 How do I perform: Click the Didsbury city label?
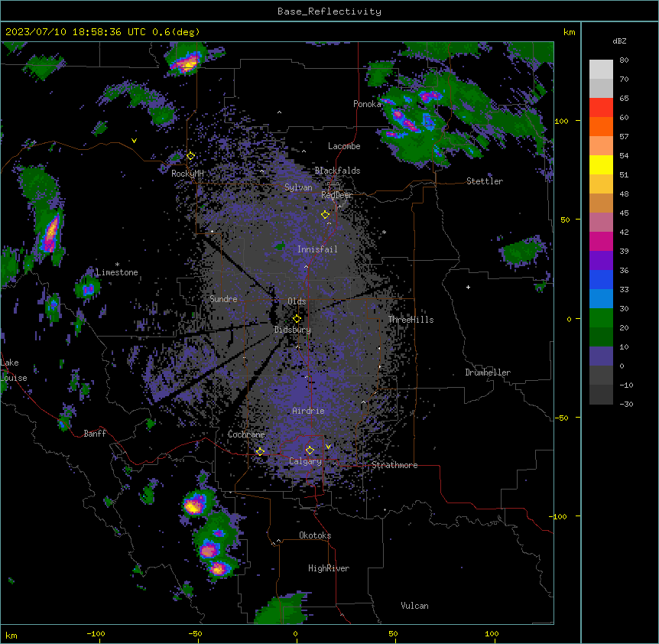293,330
